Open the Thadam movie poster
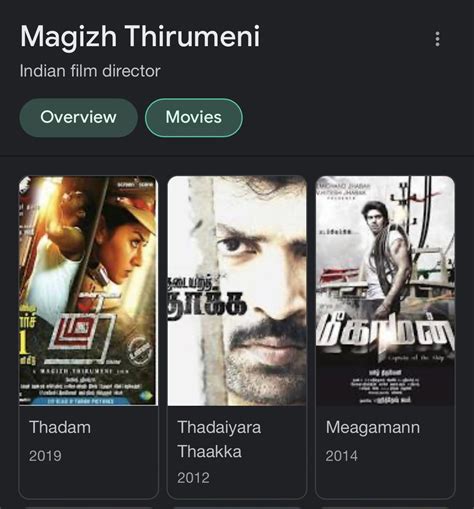Screen dimensions: 474x509 pyautogui.click(x=88, y=291)
